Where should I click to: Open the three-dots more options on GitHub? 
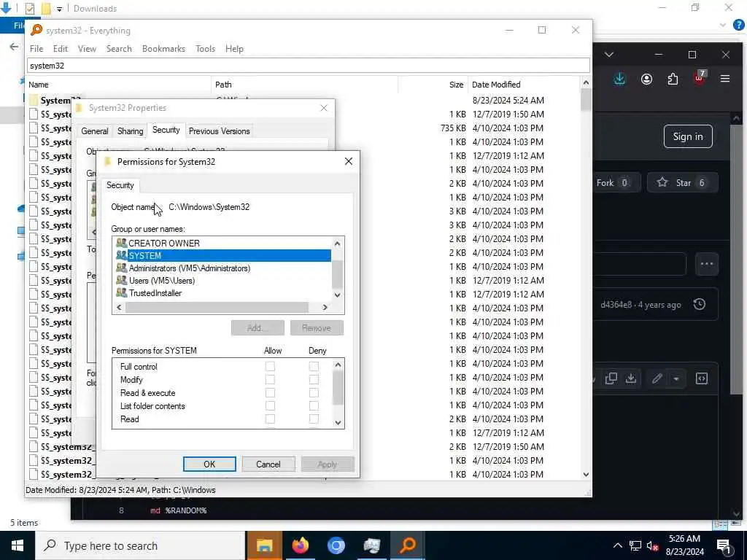[x=706, y=264]
